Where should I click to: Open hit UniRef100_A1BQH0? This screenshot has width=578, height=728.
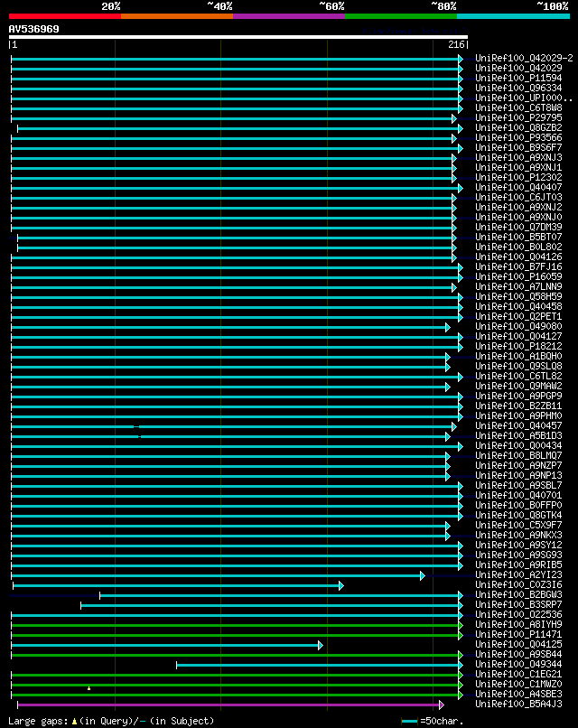[518, 356]
